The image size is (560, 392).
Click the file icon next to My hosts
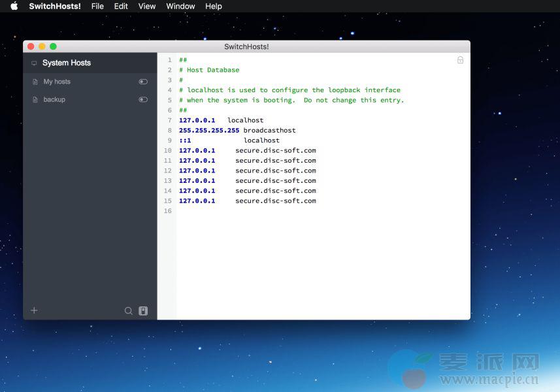click(x=35, y=82)
